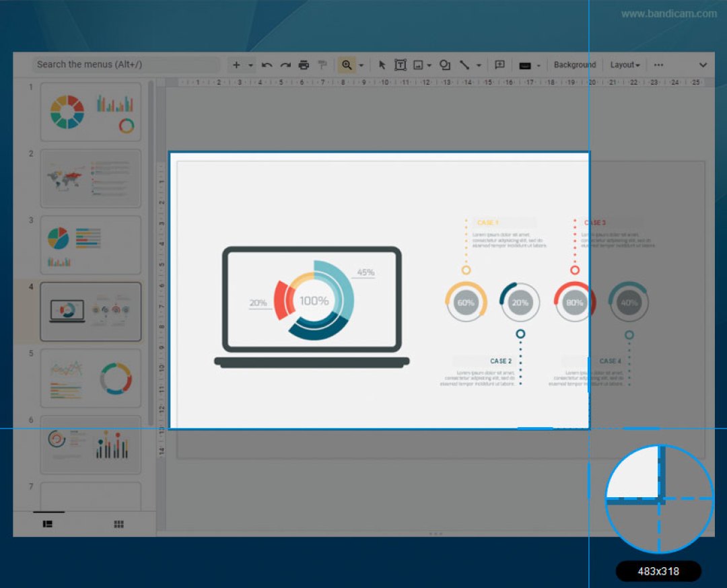Switch to grid view icon

point(118,524)
